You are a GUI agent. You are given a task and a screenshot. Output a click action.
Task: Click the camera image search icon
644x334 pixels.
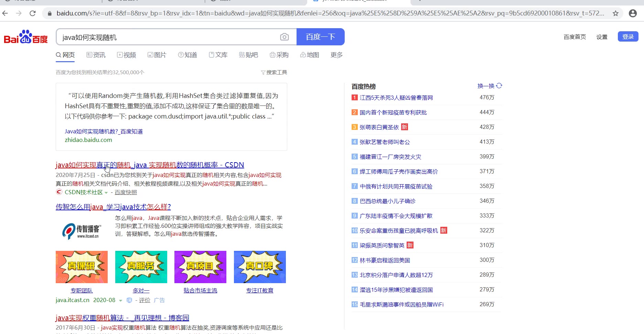pyautogui.click(x=284, y=37)
